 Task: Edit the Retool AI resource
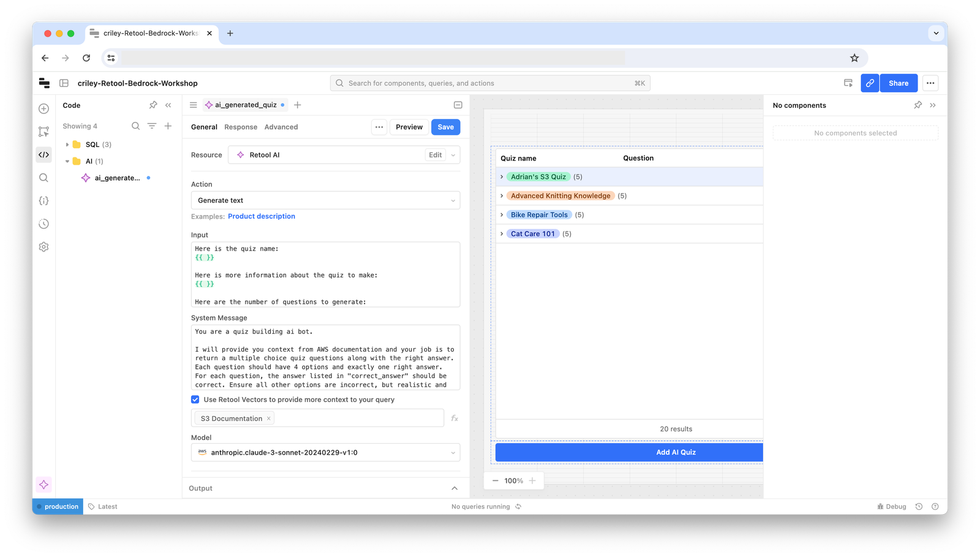435,155
